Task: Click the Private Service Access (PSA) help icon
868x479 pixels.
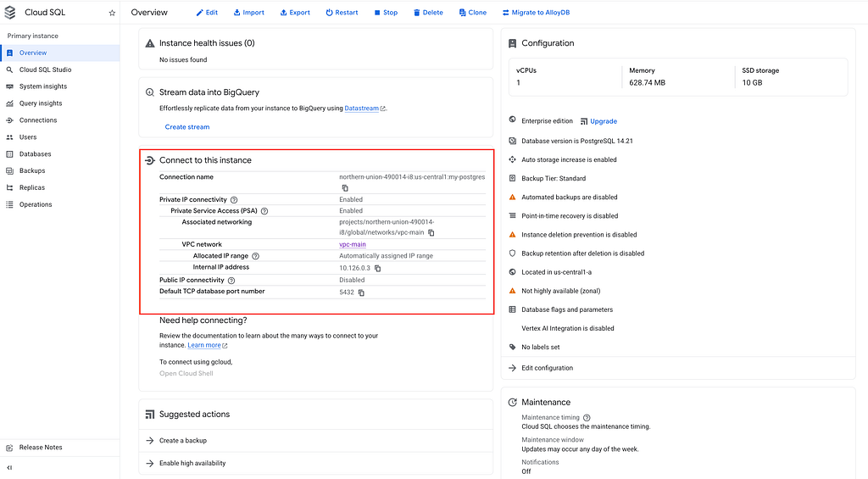Action: pos(264,211)
